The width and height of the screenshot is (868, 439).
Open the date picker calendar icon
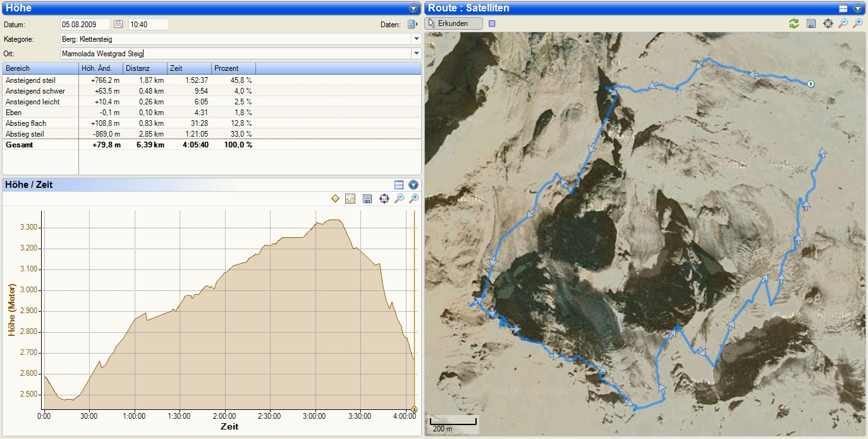[x=118, y=24]
